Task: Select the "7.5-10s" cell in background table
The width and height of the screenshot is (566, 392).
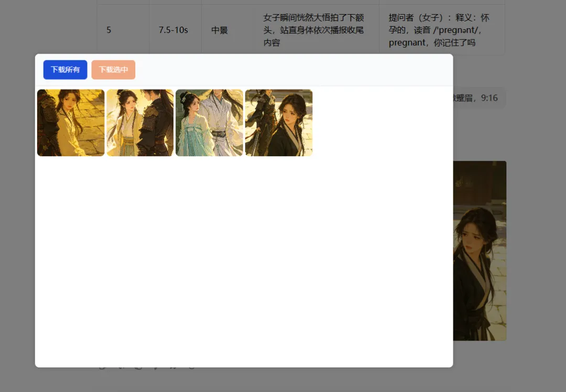Action: pos(176,30)
